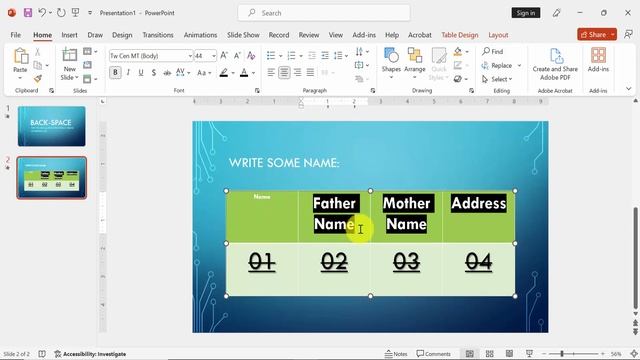This screenshot has width=640, height=360.
Task: Center align text
Action: pyautogui.click(x=284, y=73)
